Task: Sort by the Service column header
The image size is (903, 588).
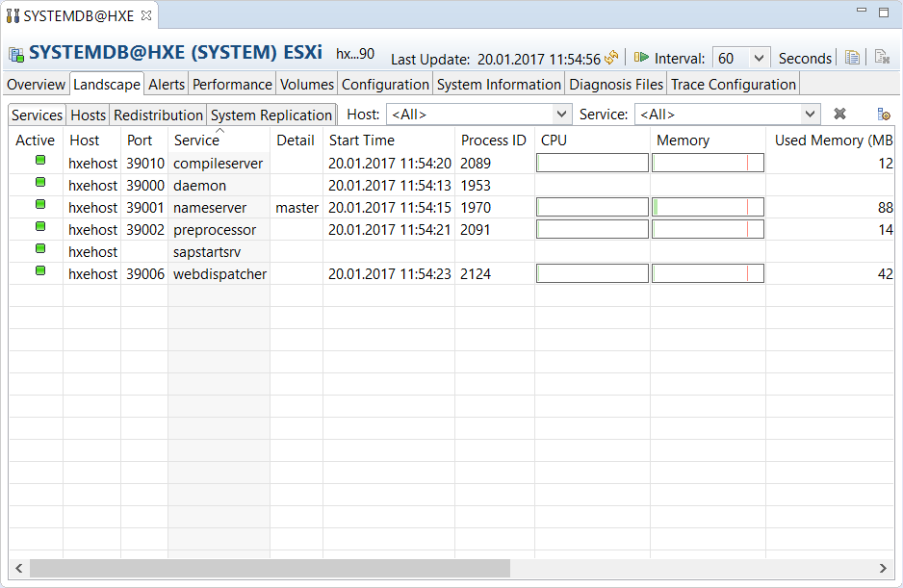Action: pos(196,141)
